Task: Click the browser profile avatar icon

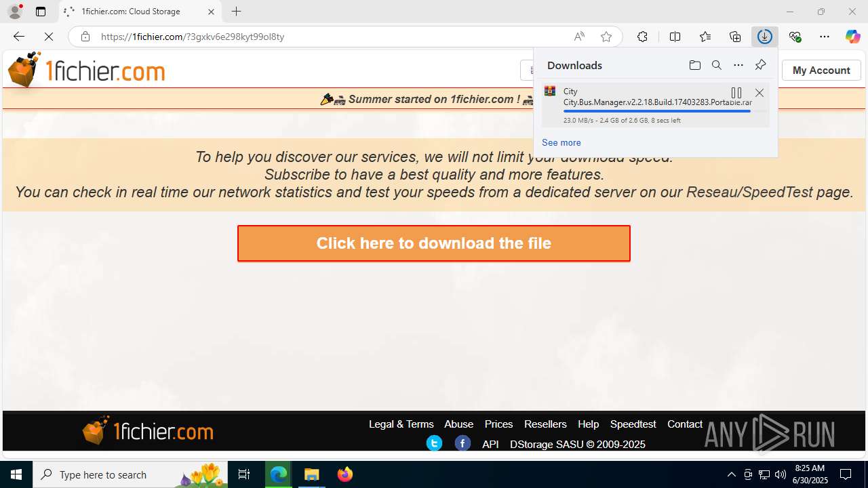Action: click(x=15, y=12)
